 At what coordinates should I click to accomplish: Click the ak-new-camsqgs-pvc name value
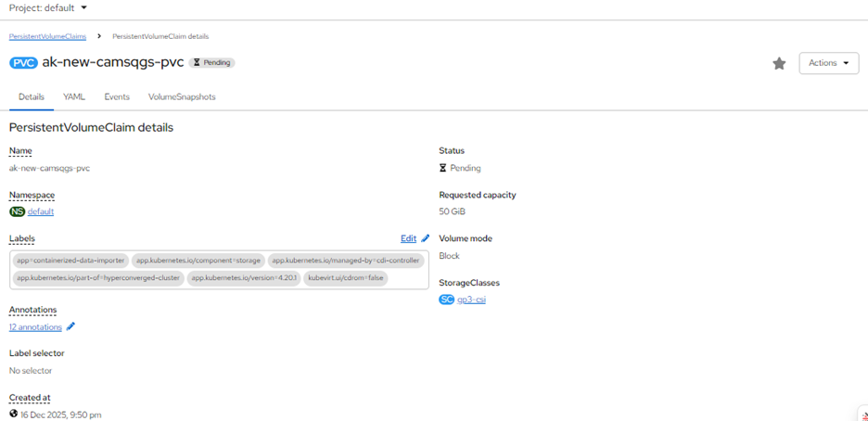tap(49, 168)
